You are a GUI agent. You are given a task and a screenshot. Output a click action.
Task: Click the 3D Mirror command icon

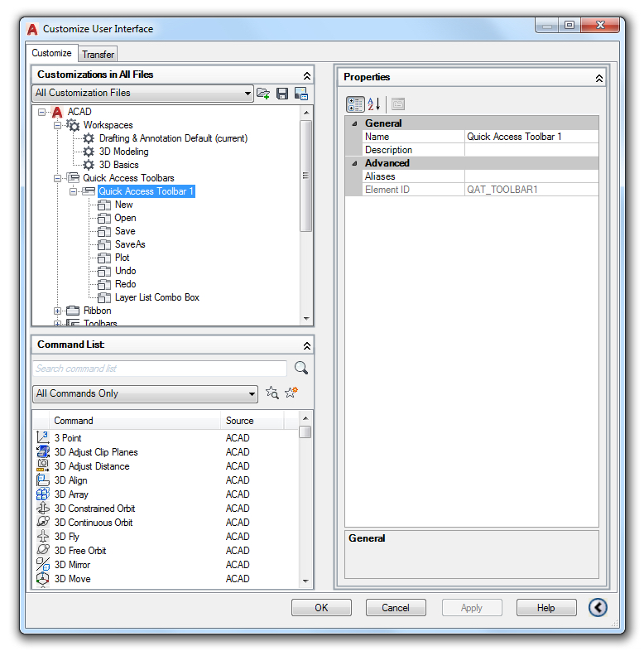(x=43, y=565)
